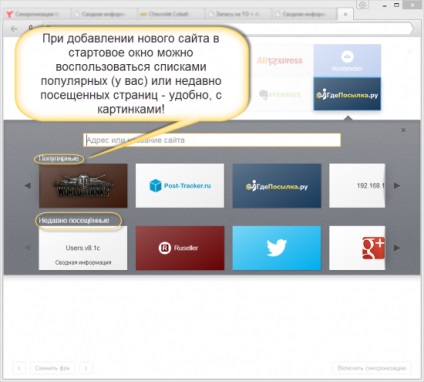This screenshot has width=424, height=382.
Task: Select the Users v8.1c recent tile
Action: [x=83, y=248]
